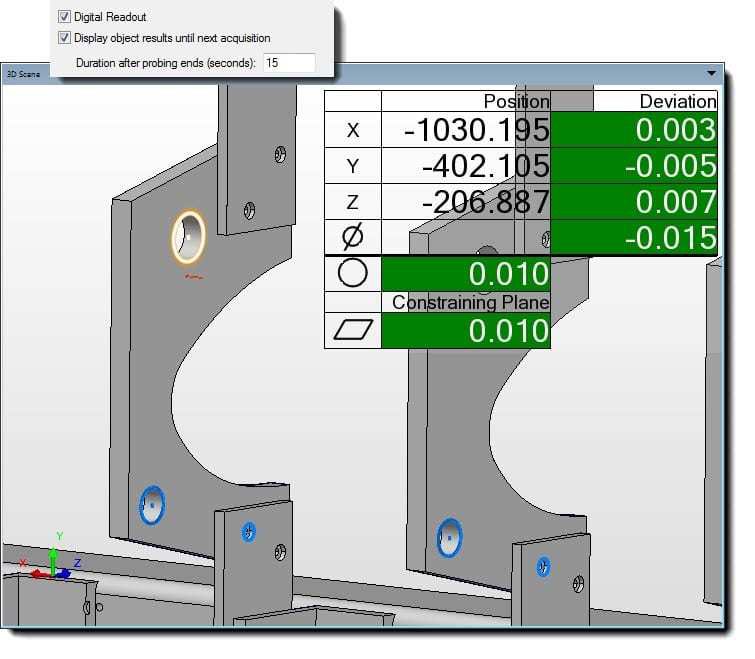Viewport: 755px width, 659px height.
Task: Click the Y deviation value -0.005
Action: pos(634,166)
